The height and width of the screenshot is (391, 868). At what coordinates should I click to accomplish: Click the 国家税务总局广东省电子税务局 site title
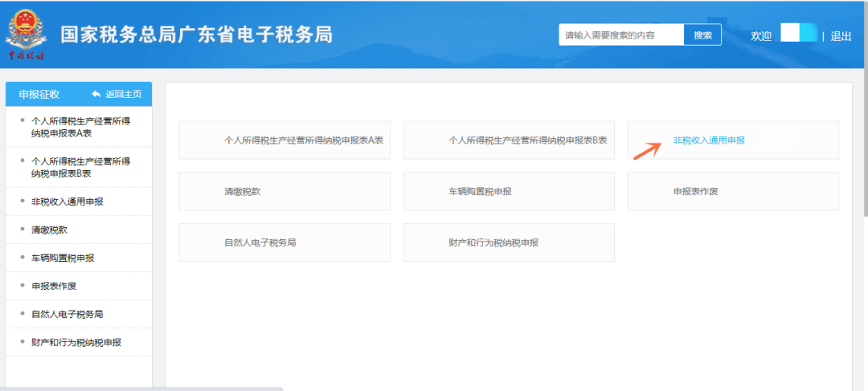click(197, 35)
